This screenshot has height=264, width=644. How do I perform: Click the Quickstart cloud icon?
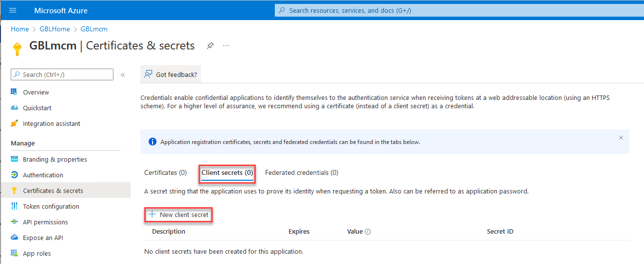point(14,108)
